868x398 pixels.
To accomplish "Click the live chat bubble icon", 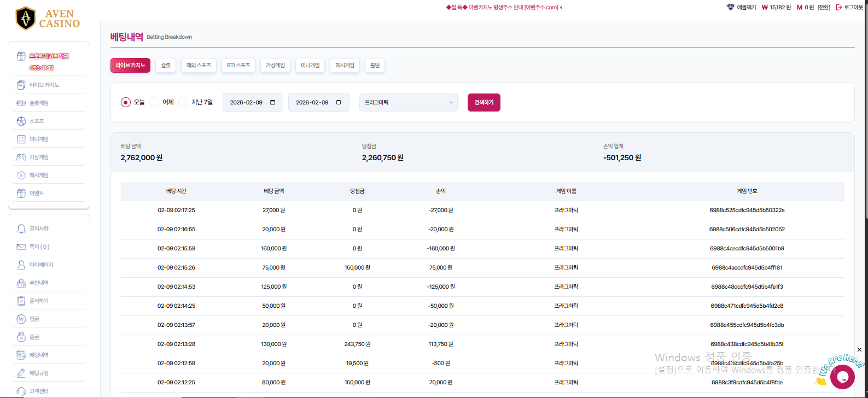I will [842, 377].
